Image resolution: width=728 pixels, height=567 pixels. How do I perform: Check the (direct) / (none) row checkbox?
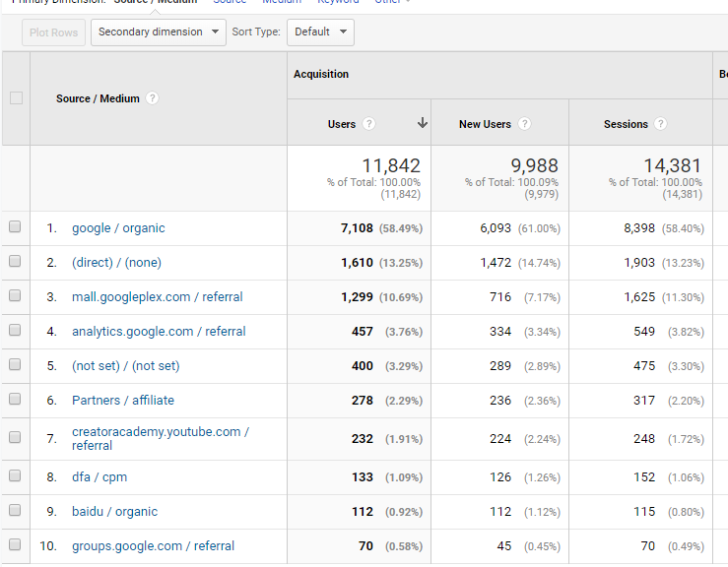point(15,261)
